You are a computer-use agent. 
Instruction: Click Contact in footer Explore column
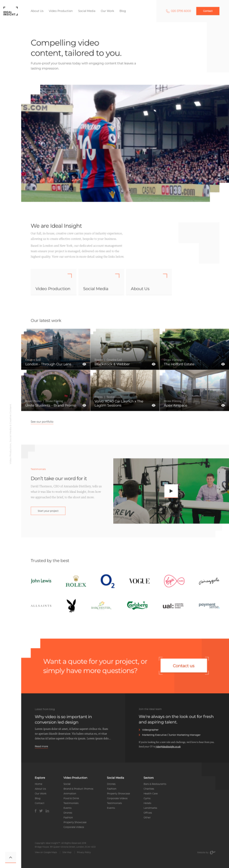39,803
